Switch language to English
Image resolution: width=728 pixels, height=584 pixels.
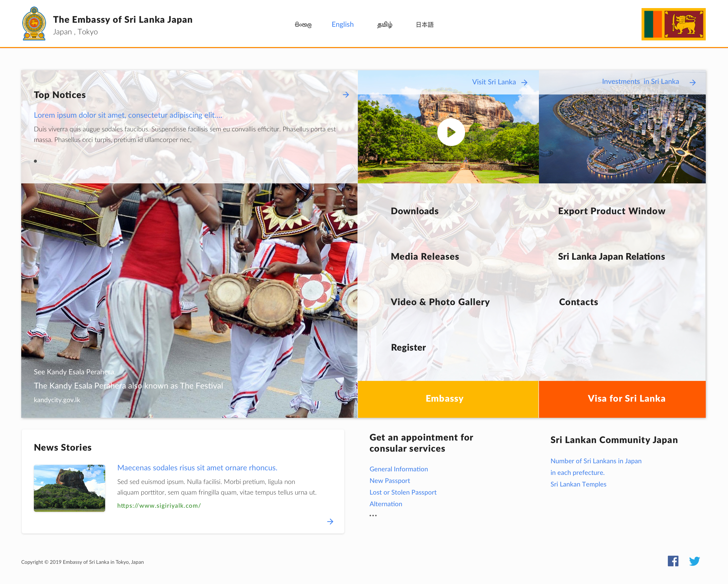(343, 24)
